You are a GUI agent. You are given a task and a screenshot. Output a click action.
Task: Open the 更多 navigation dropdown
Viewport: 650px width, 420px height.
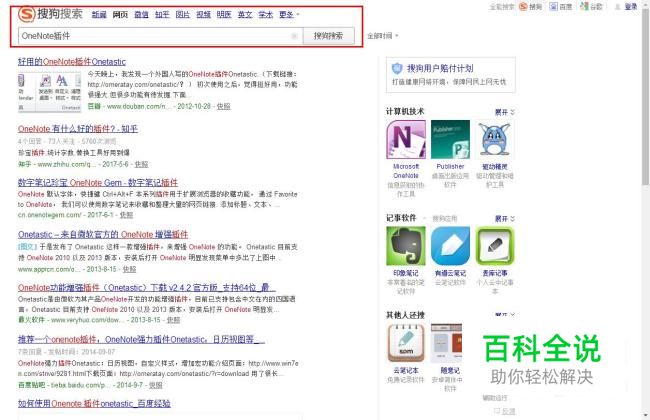coord(289,15)
